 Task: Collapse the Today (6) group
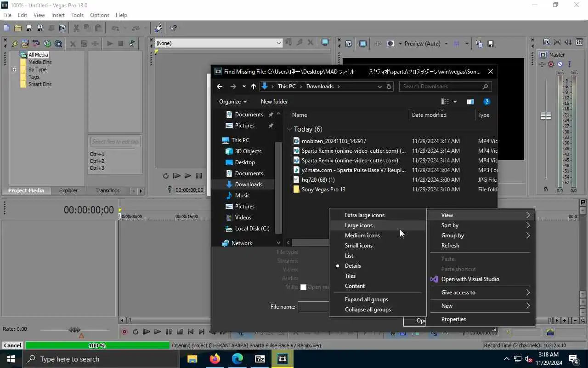pos(289,129)
